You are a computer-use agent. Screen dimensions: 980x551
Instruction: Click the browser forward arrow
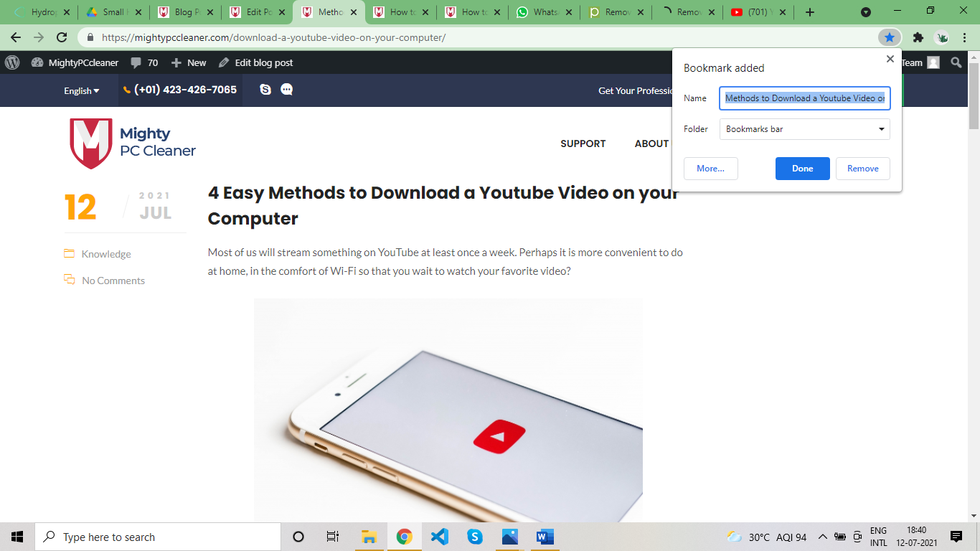(39, 37)
